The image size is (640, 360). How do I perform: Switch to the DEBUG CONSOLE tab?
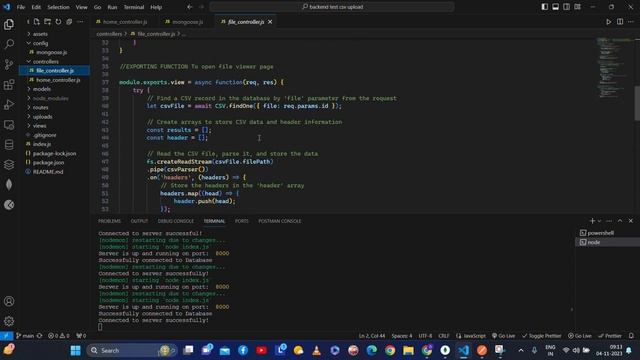click(176, 221)
